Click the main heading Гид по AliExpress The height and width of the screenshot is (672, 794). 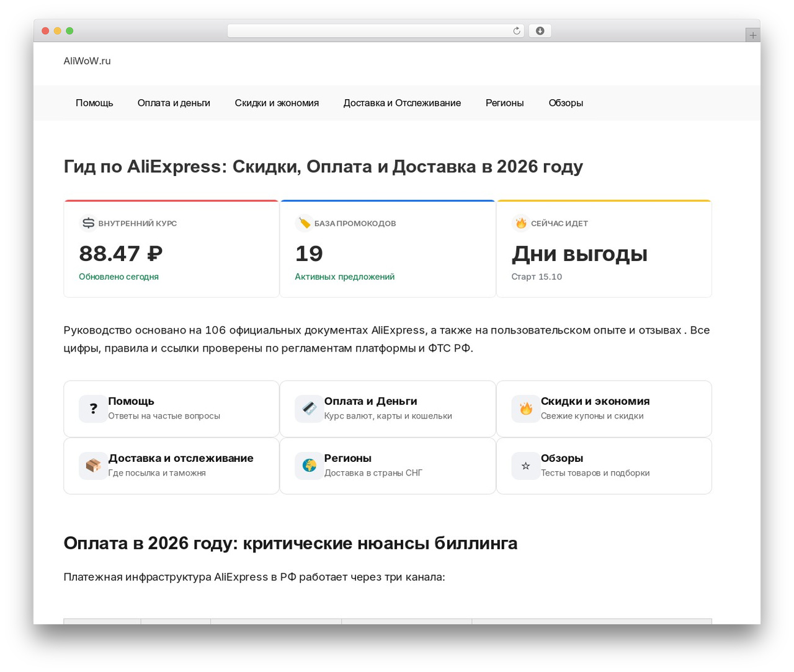[323, 166]
